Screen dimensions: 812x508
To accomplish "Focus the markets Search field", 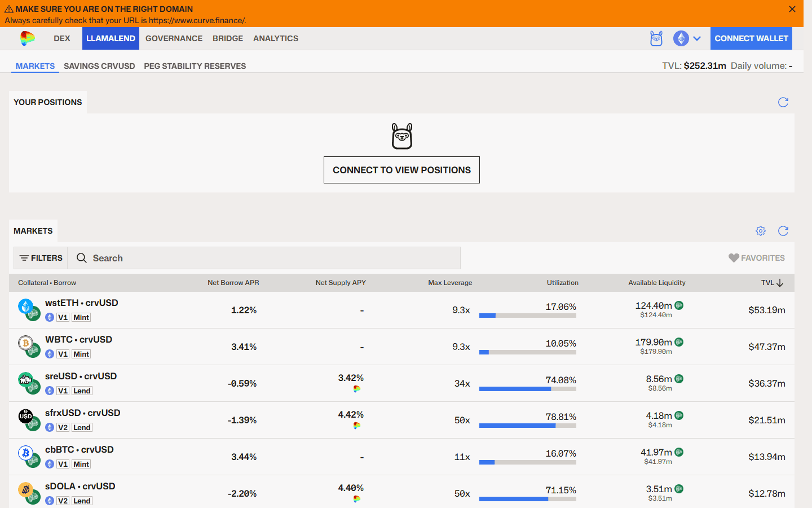I will [264, 258].
